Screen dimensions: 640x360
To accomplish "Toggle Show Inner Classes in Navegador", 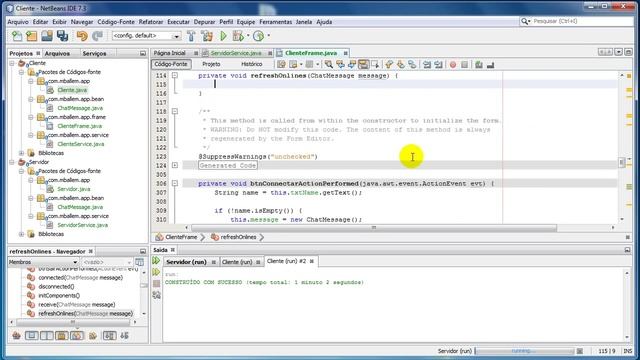I will (77, 336).
